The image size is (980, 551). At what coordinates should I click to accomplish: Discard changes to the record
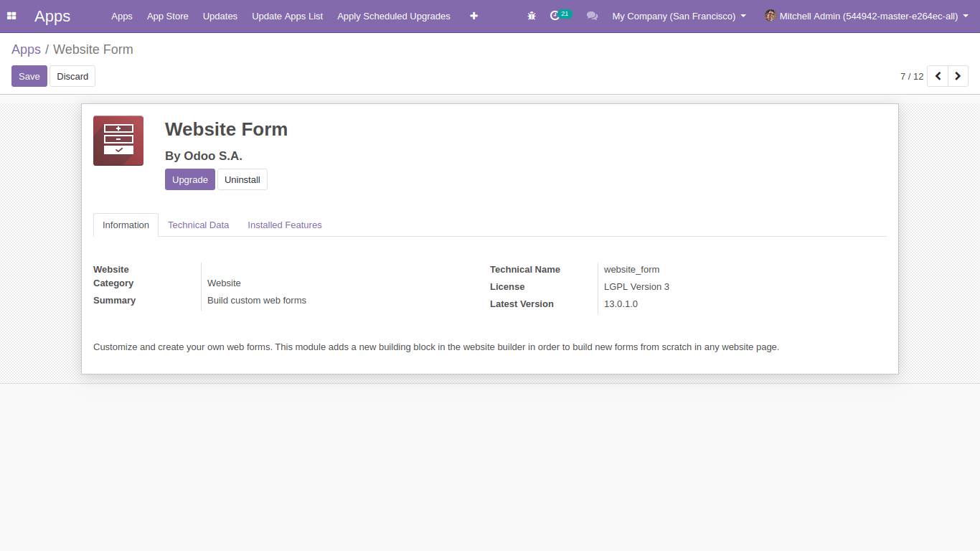[x=72, y=76]
